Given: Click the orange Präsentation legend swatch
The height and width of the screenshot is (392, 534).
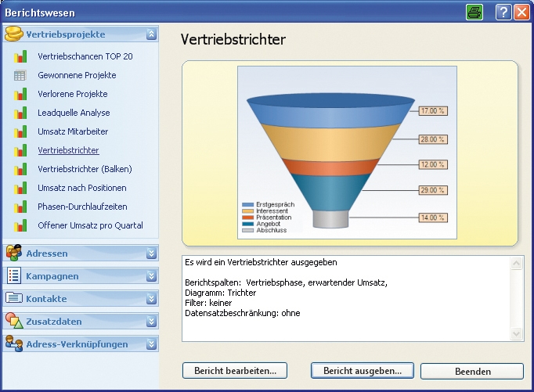Looking at the screenshot, I should click(x=248, y=218).
